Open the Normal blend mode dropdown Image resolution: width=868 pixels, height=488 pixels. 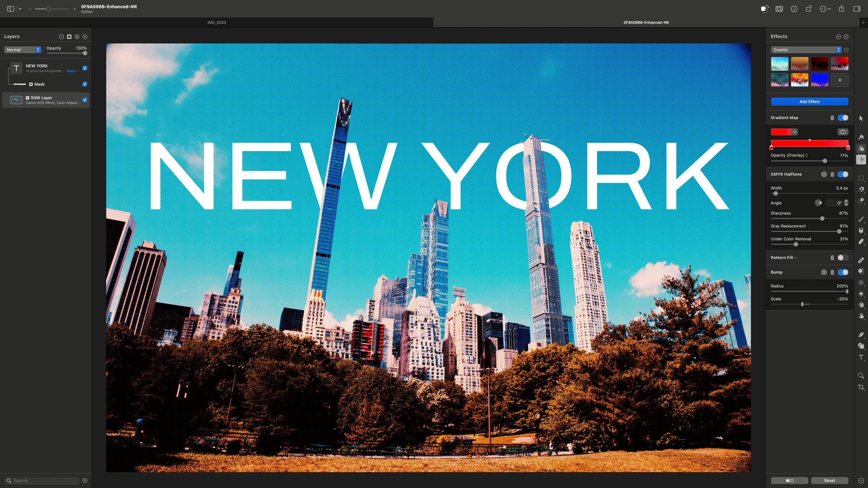[23, 50]
